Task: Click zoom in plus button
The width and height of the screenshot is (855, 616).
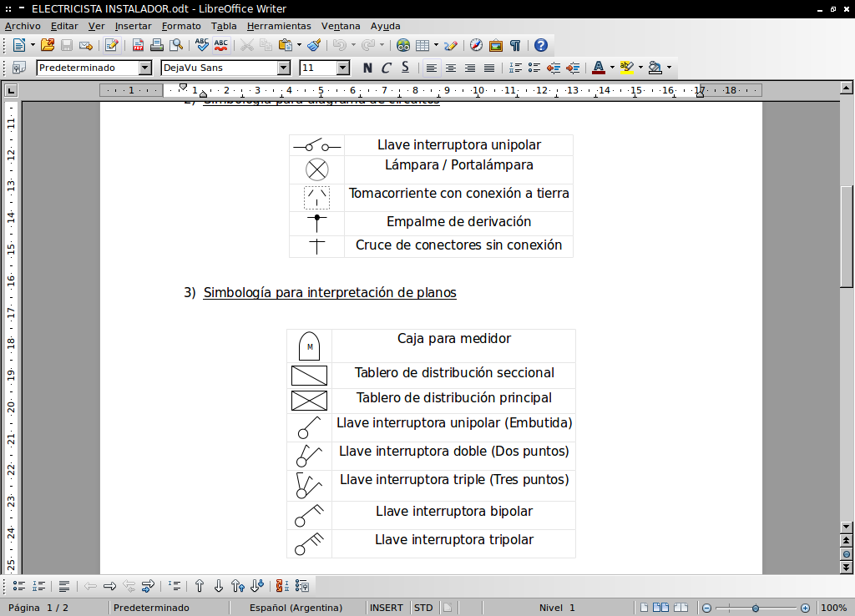Action: [x=806, y=608]
